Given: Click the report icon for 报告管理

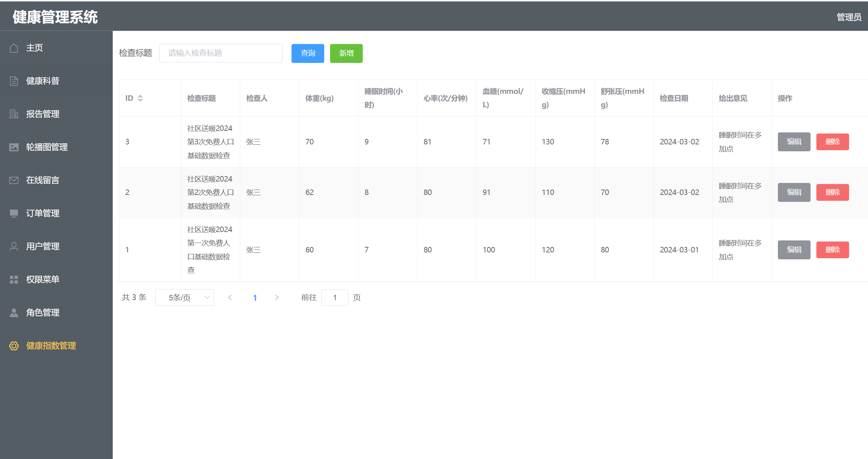Looking at the screenshot, I should click(14, 114).
